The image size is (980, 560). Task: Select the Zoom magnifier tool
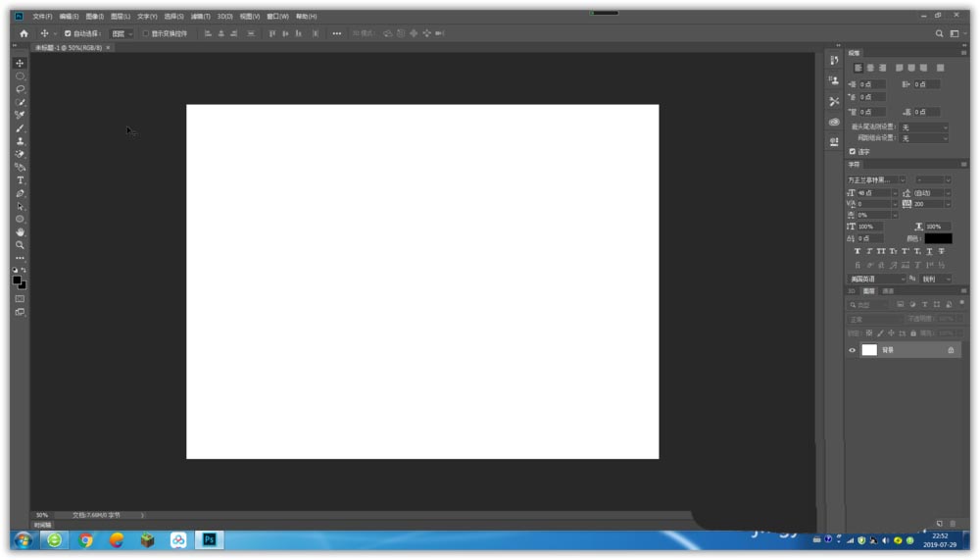tap(20, 245)
